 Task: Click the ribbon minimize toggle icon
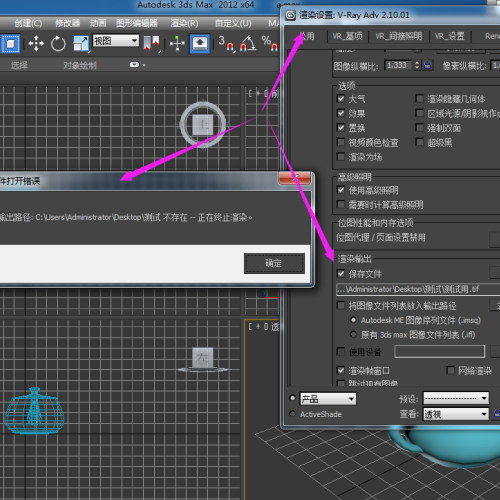pyautogui.click(x=134, y=65)
